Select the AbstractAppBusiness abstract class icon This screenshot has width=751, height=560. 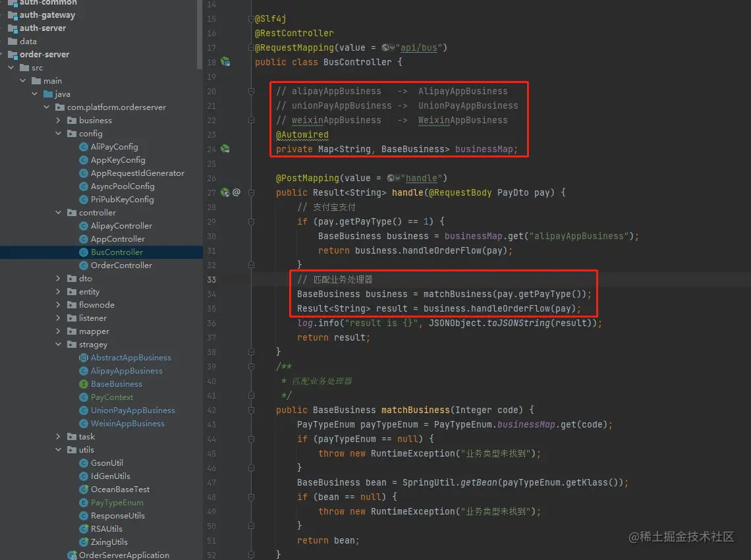point(84,358)
